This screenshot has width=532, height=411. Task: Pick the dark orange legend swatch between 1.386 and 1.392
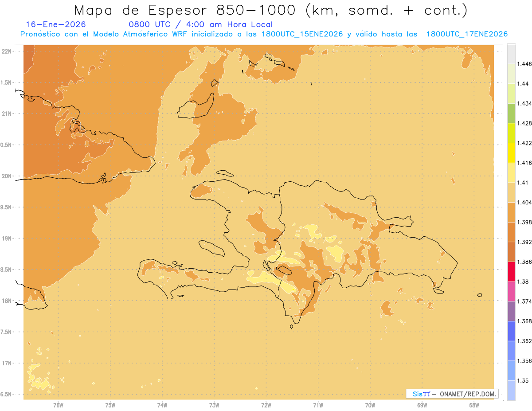511,252
